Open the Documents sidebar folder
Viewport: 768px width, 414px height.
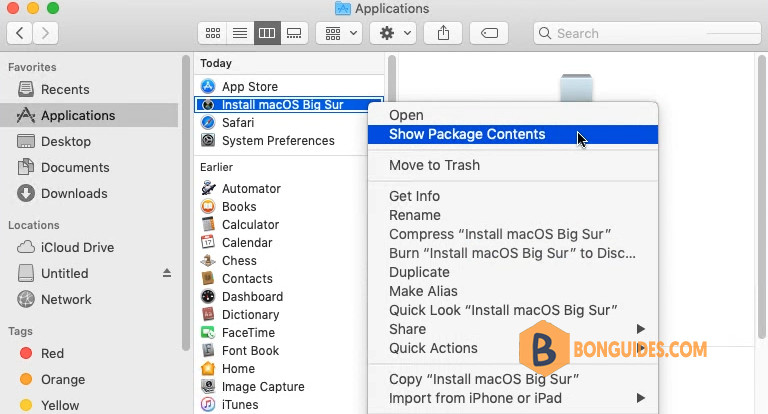tap(89, 168)
